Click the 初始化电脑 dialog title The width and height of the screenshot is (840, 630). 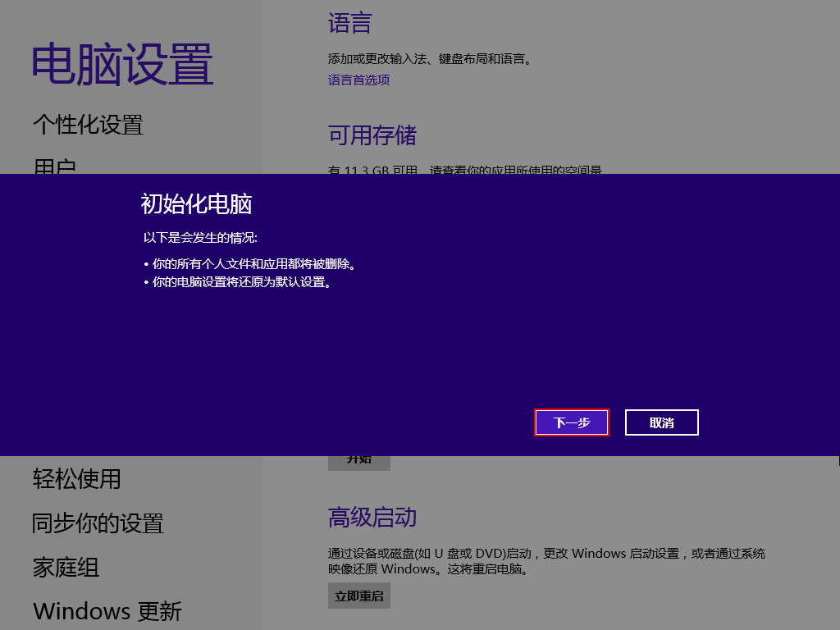(x=196, y=203)
